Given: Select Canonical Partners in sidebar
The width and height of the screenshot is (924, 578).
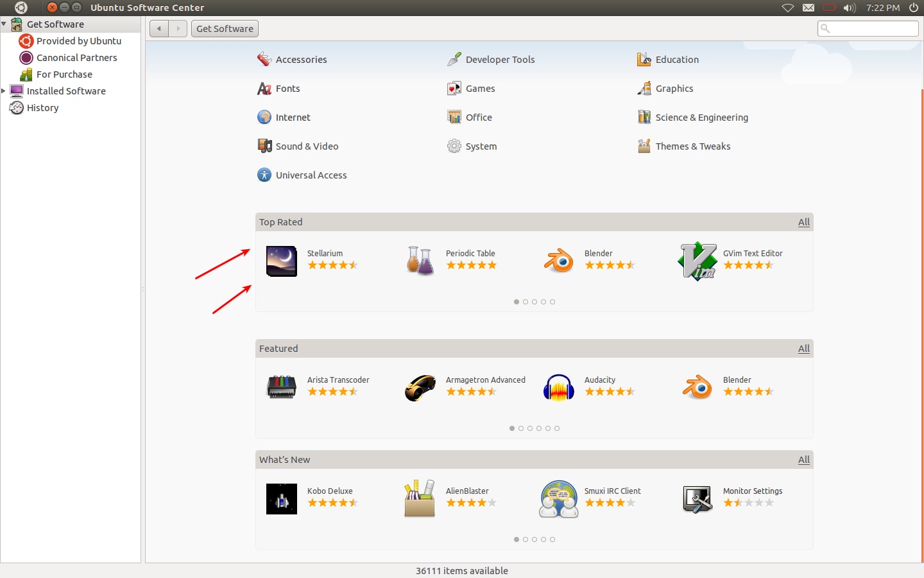Looking at the screenshot, I should 77,57.
